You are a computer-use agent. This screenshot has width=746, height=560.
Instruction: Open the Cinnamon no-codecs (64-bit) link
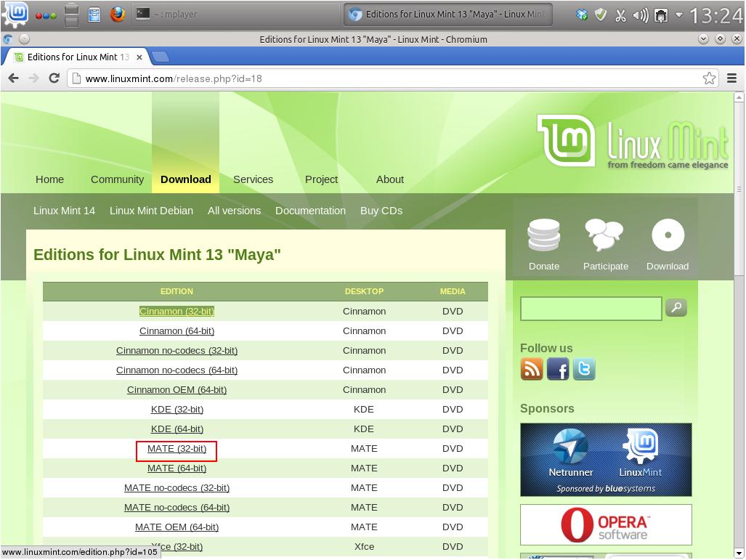(177, 370)
